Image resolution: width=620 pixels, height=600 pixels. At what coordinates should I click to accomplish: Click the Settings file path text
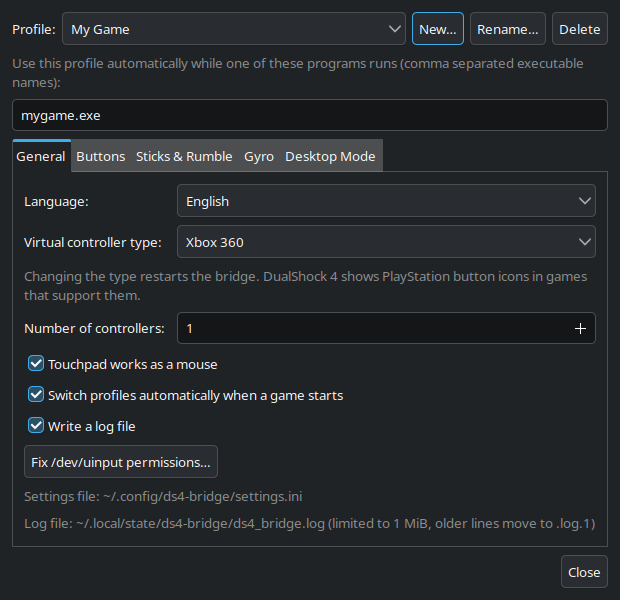[x=163, y=496]
